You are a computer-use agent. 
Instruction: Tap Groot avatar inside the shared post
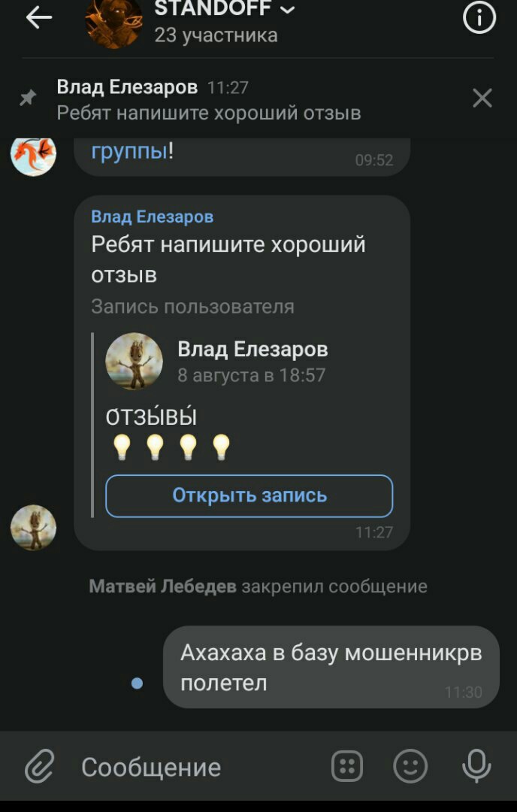134,361
